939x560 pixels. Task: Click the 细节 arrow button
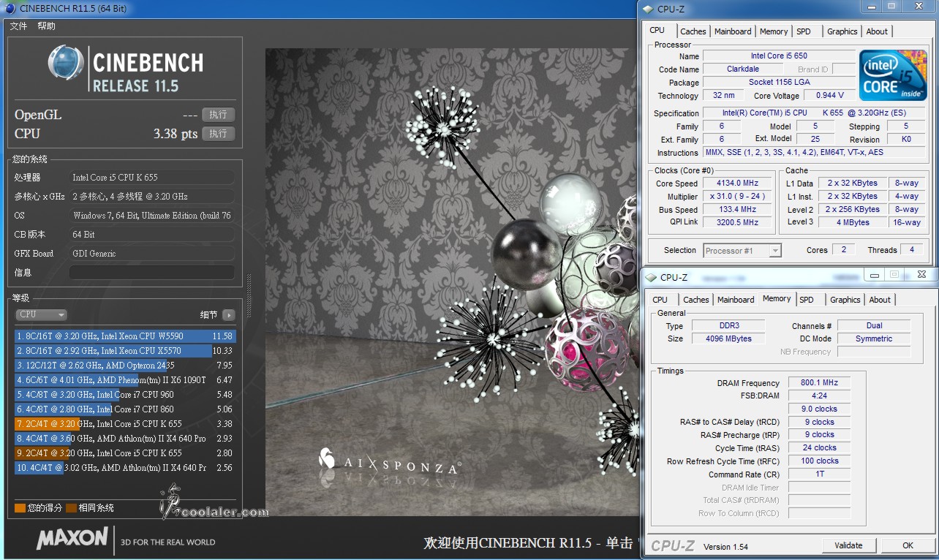click(x=229, y=315)
